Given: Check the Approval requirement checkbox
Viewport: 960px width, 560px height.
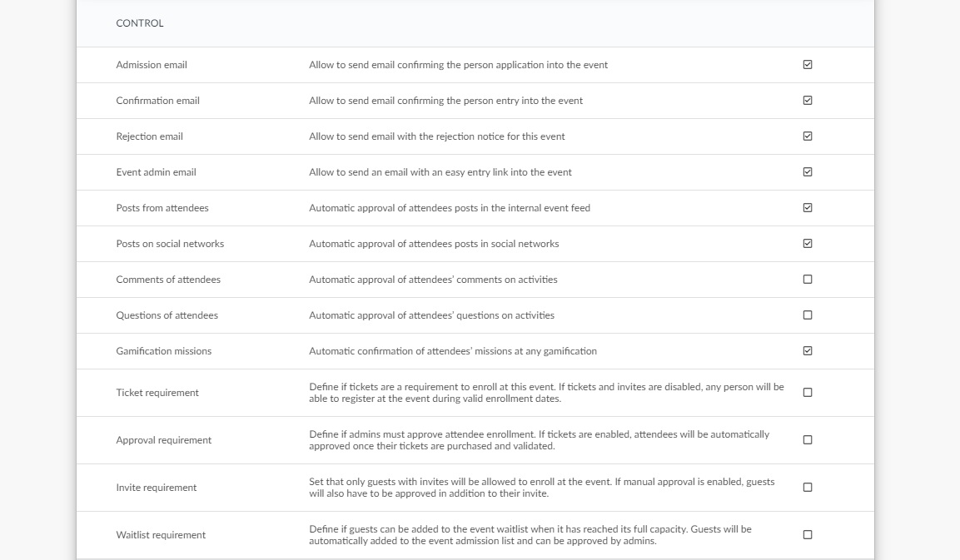Looking at the screenshot, I should [808, 440].
